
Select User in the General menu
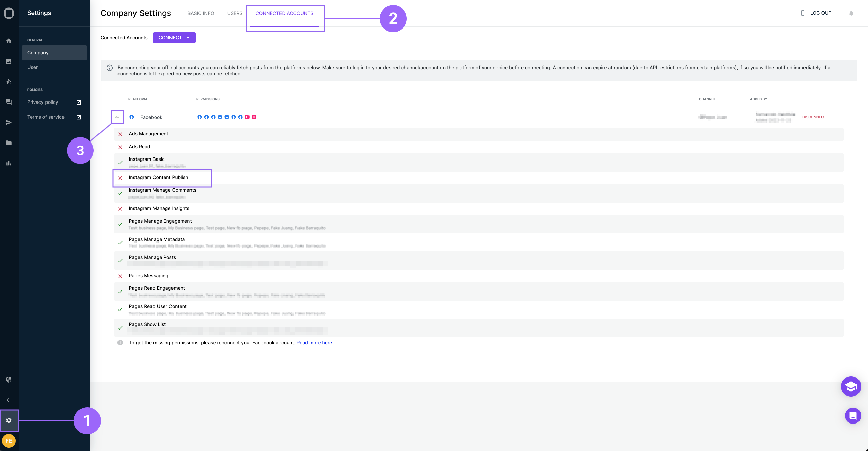pos(33,67)
